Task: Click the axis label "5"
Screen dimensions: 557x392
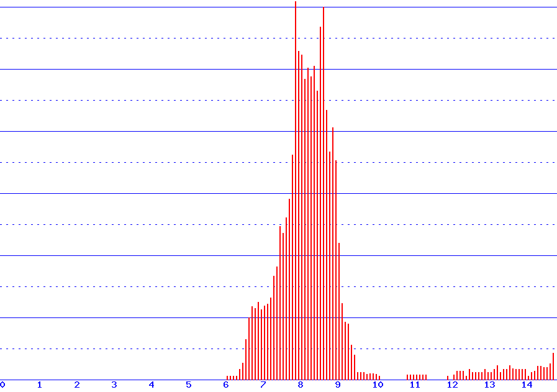Action: 188,385
